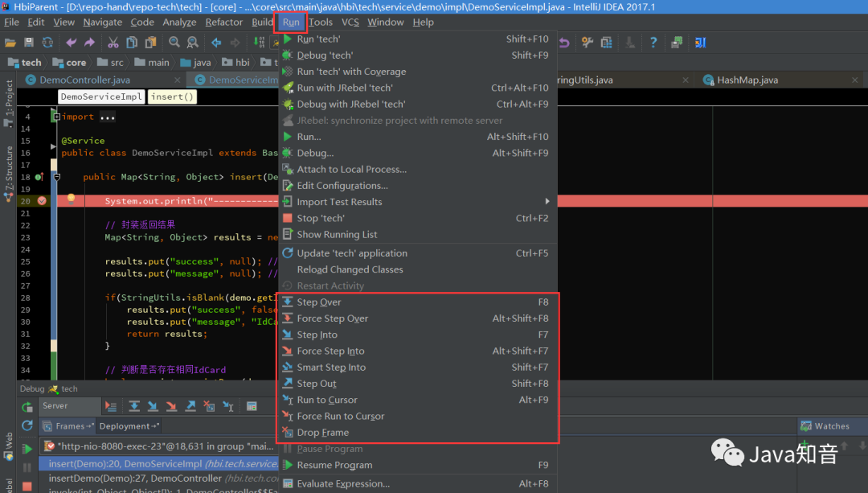
Task: Click Step Into icon in debug toolbar
Action: (x=153, y=407)
